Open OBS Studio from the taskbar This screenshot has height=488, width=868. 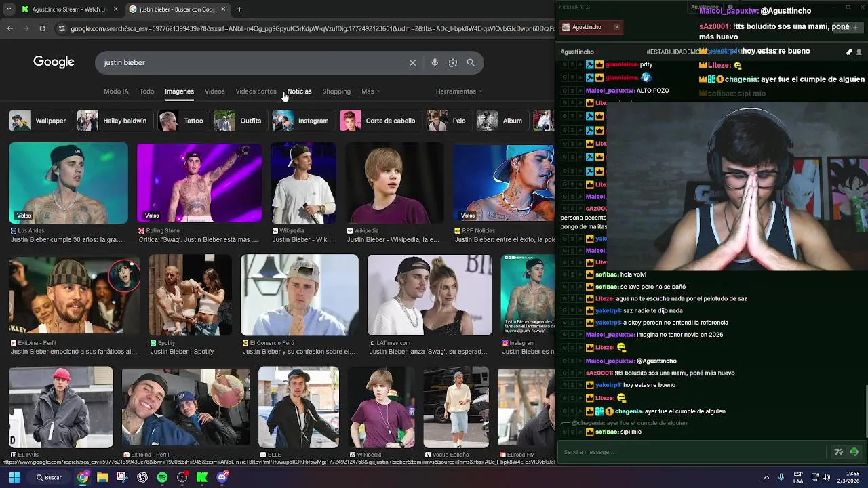click(182, 477)
